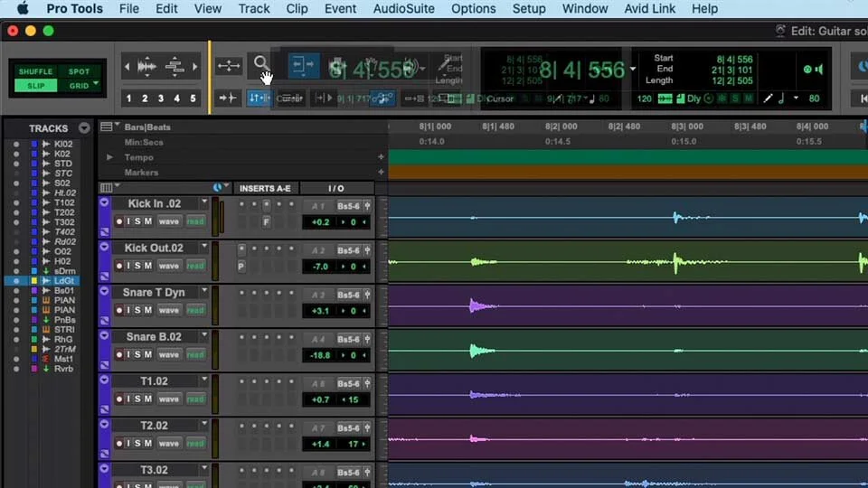Open the Track menu

click(254, 8)
